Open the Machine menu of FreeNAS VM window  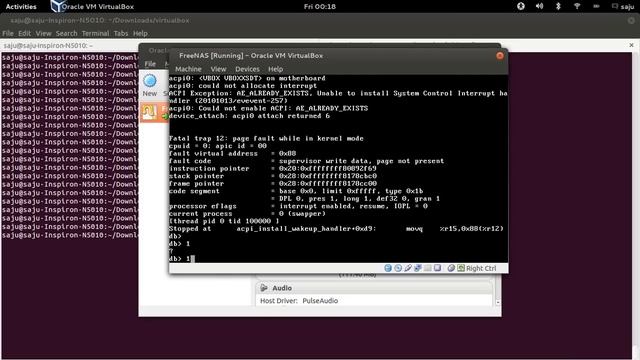tap(188, 69)
